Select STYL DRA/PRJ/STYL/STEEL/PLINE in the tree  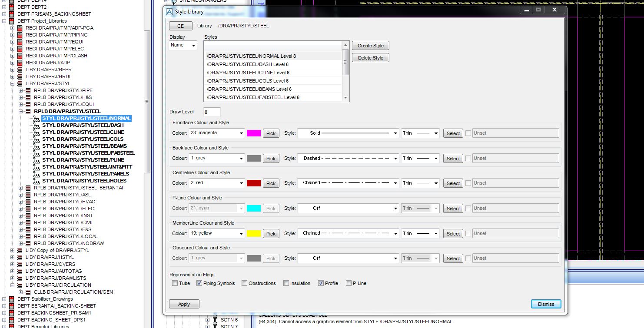pos(83,160)
